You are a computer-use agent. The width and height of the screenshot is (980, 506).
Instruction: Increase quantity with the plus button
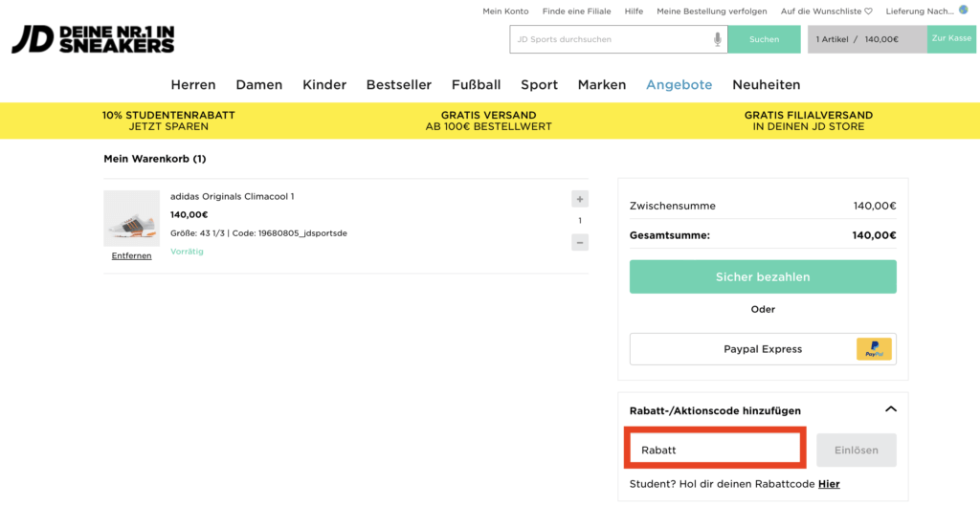pyautogui.click(x=580, y=199)
